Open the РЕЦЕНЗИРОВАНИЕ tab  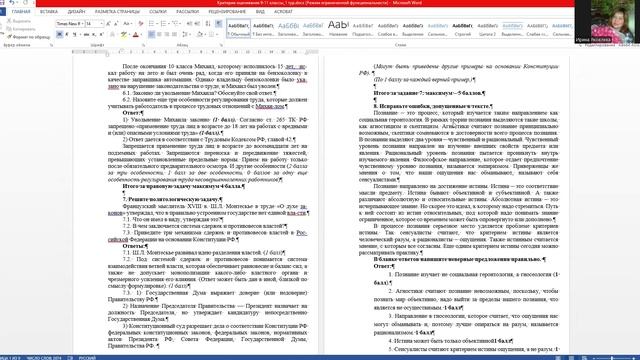[227, 11]
